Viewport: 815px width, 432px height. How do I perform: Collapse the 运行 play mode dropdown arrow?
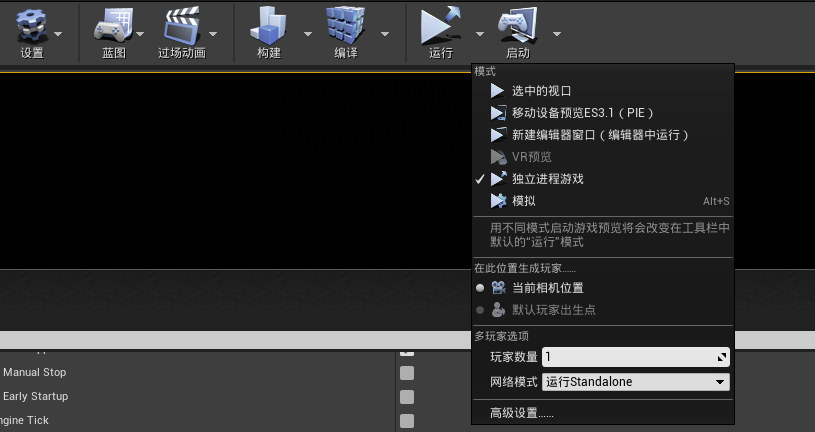point(480,34)
